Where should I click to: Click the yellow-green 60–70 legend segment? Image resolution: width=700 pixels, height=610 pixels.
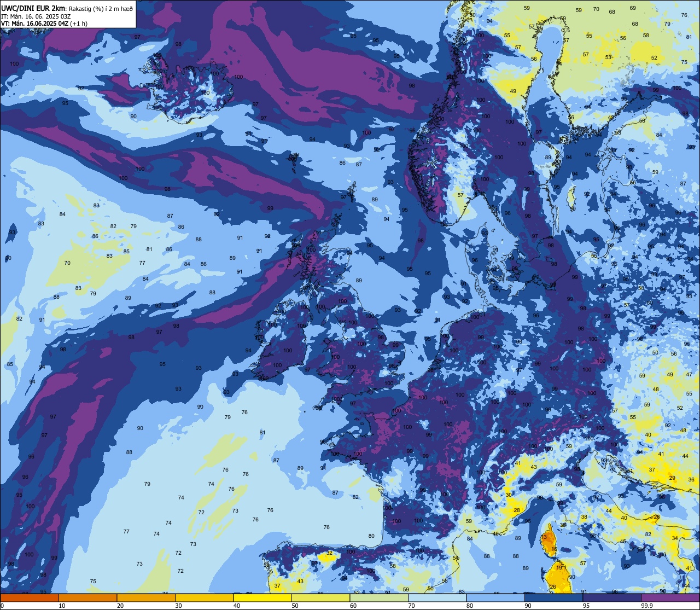point(379,597)
